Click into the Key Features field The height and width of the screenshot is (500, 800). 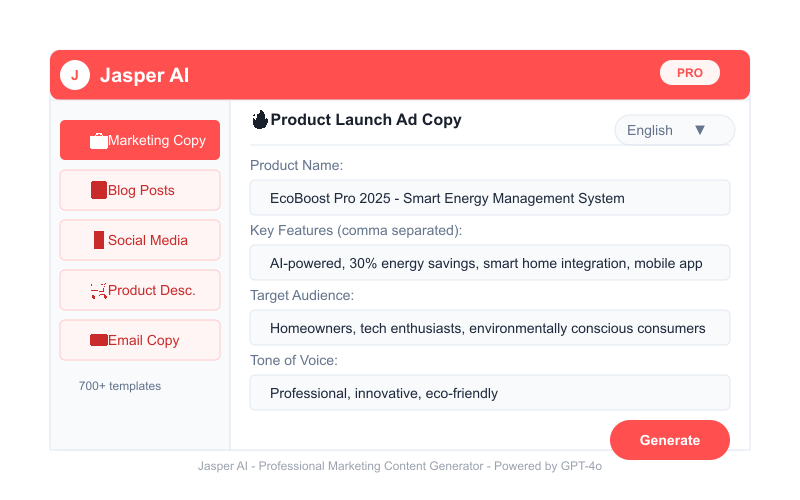pos(490,263)
